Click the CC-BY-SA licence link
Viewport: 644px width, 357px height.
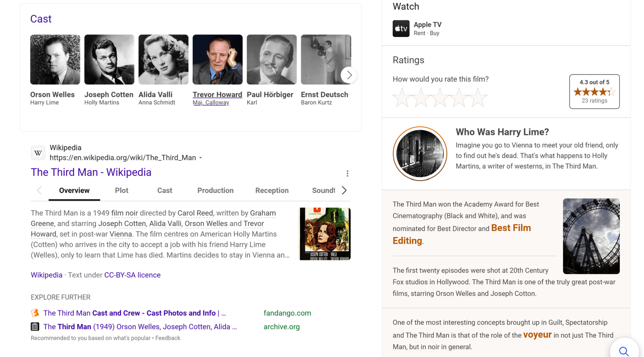click(132, 275)
